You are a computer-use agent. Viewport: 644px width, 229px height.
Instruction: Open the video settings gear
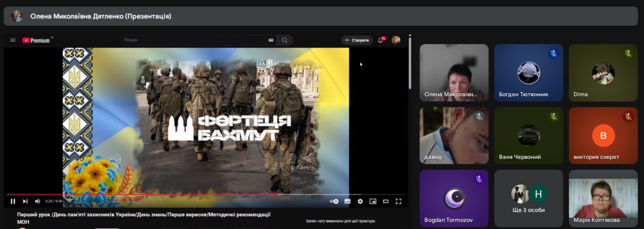coord(360,201)
